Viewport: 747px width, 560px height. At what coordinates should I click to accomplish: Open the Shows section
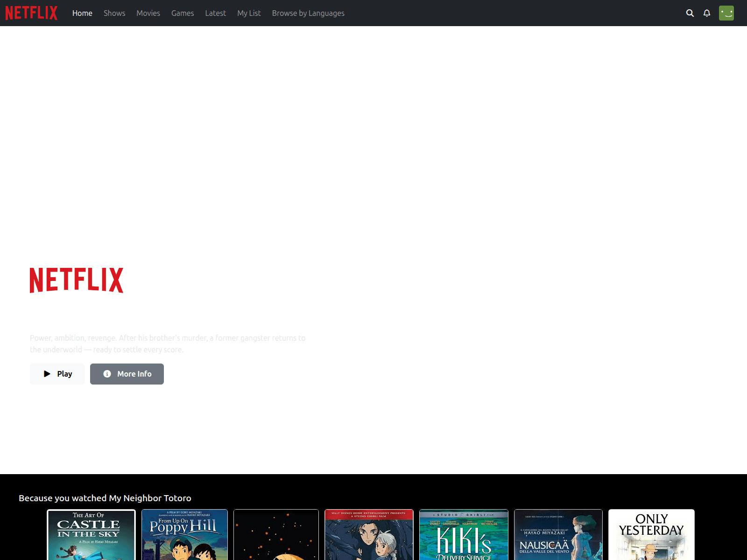point(114,13)
